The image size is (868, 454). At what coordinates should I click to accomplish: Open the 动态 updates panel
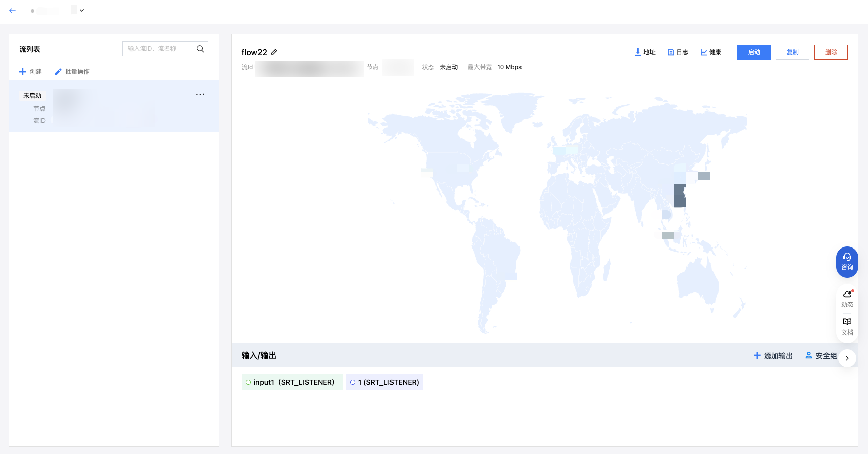click(x=847, y=299)
